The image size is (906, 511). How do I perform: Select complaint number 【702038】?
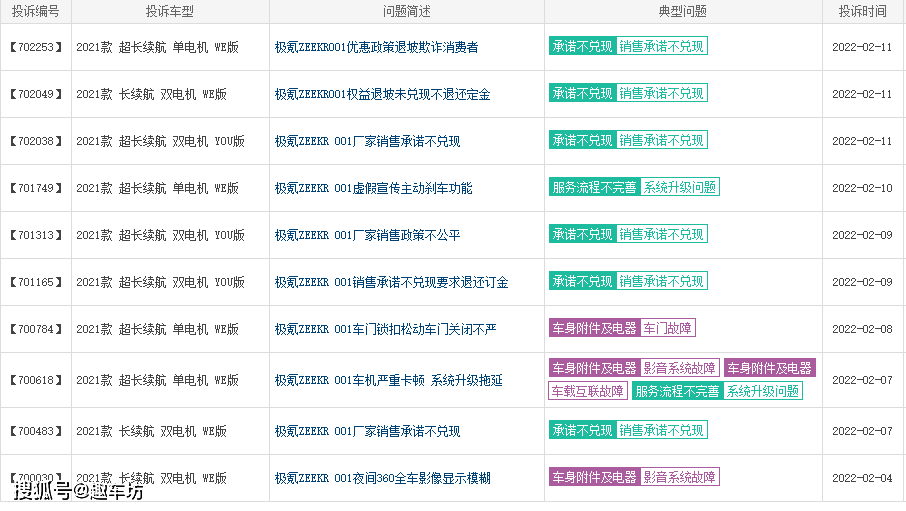point(36,141)
